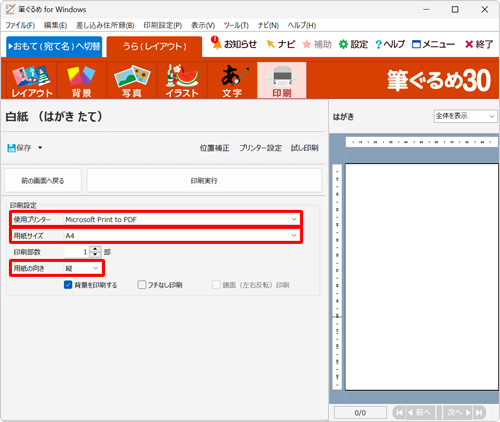Click the 印刷部数 number field

point(77,252)
